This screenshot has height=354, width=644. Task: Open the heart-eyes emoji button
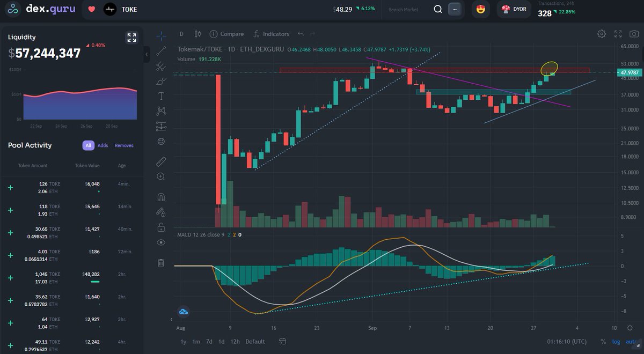(480, 9)
